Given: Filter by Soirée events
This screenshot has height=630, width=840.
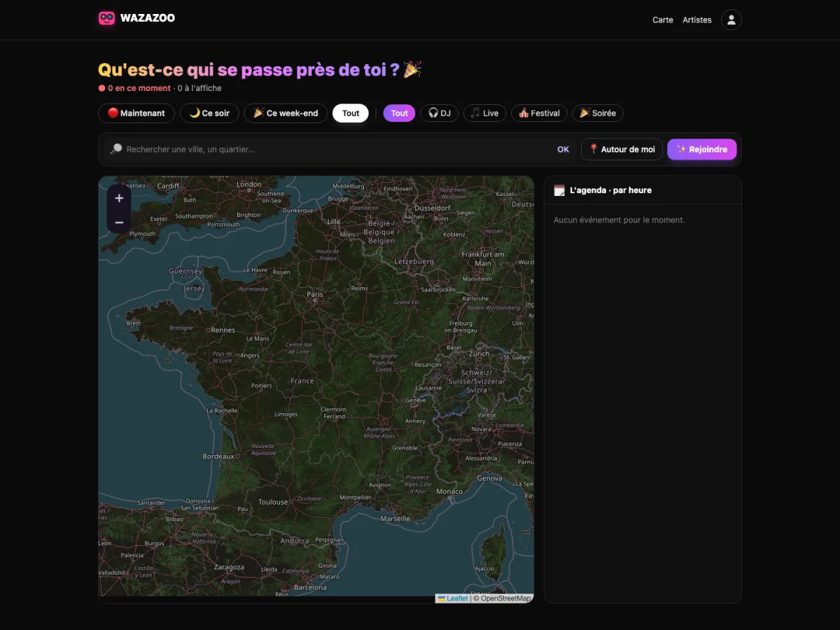Looking at the screenshot, I should [598, 113].
